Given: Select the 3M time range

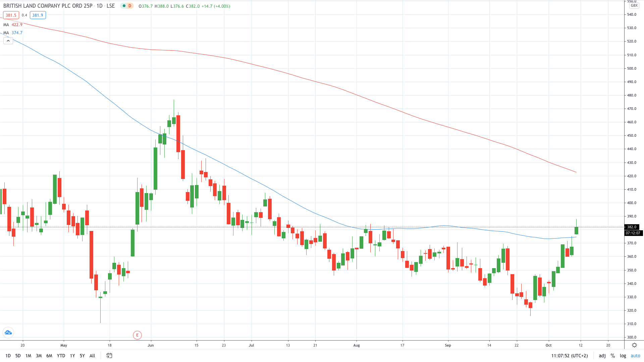Looking at the screenshot, I should tap(39, 356).
